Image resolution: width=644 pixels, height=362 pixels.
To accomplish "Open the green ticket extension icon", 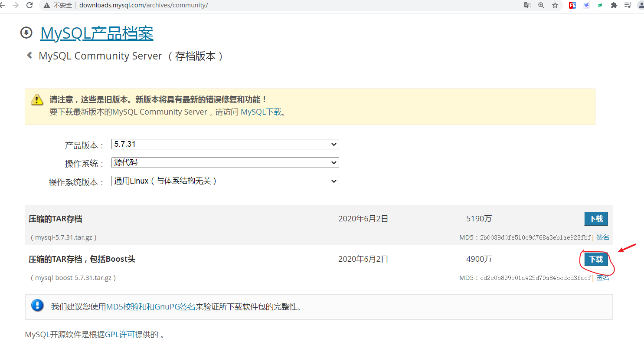I will (x=600, y=5).
